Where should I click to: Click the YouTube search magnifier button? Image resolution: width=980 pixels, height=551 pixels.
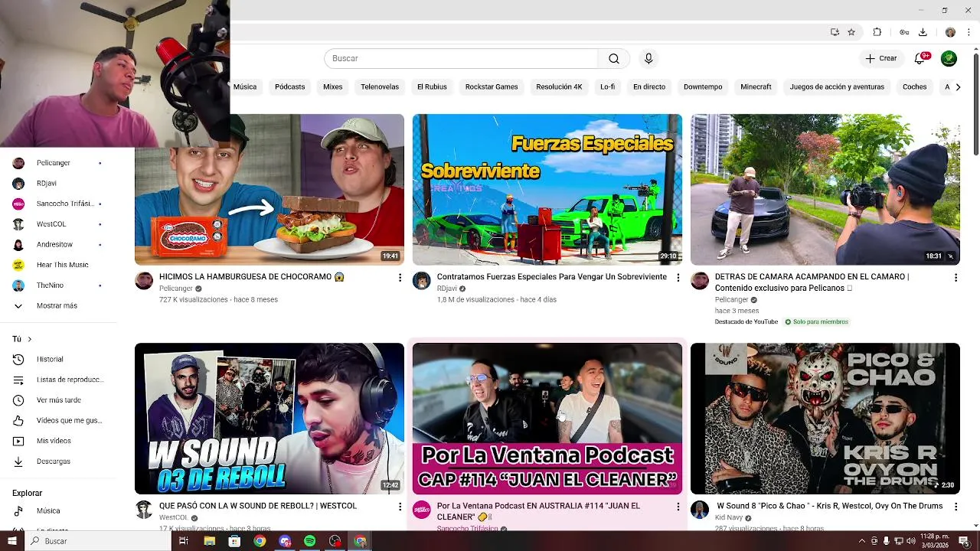[614, 59]
